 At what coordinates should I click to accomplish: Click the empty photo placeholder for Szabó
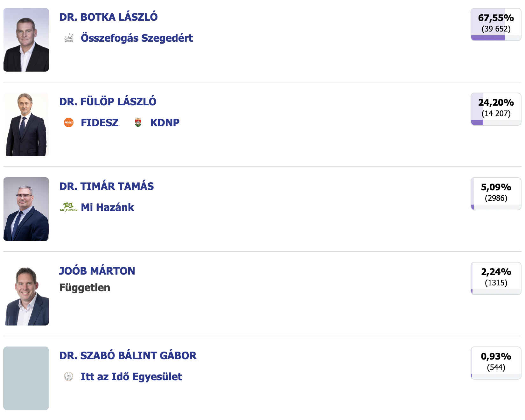(26, 378)
